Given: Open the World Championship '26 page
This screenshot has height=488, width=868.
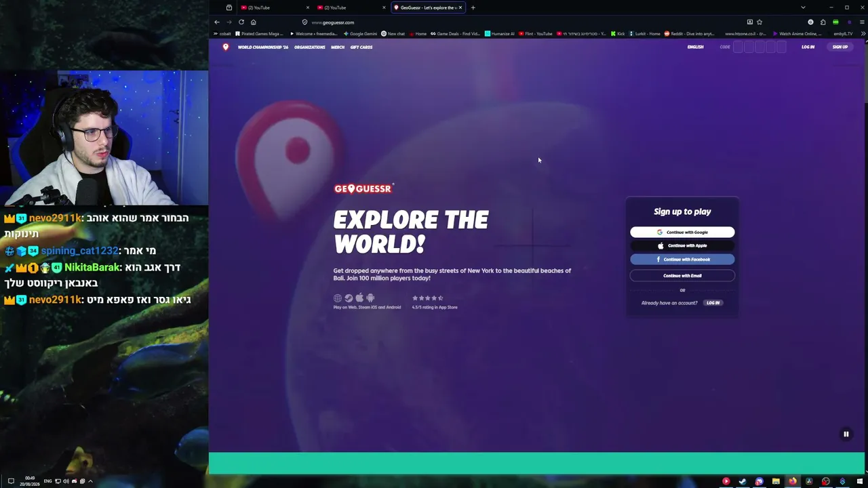Looking at the screenshot, I should [263, 47].
